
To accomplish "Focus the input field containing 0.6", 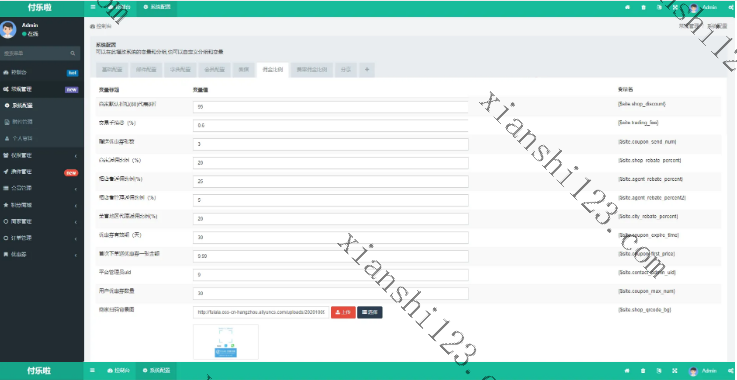I will [330, 126].
